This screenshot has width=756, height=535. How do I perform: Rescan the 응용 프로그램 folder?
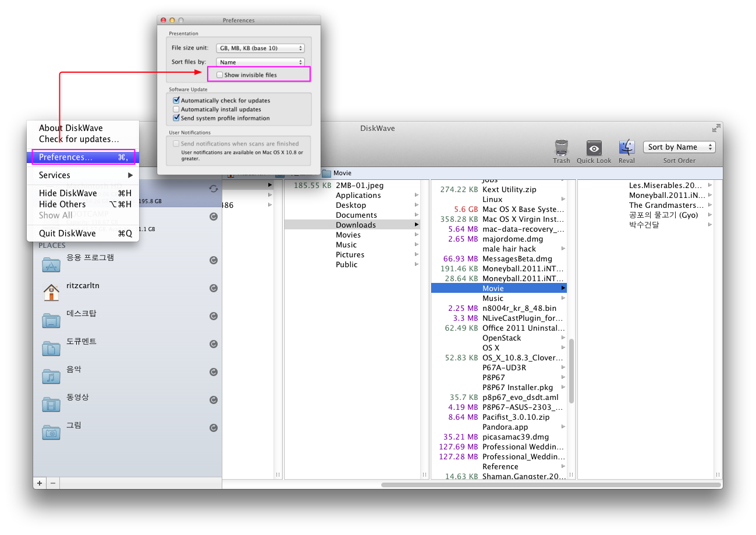pos(214,261)
